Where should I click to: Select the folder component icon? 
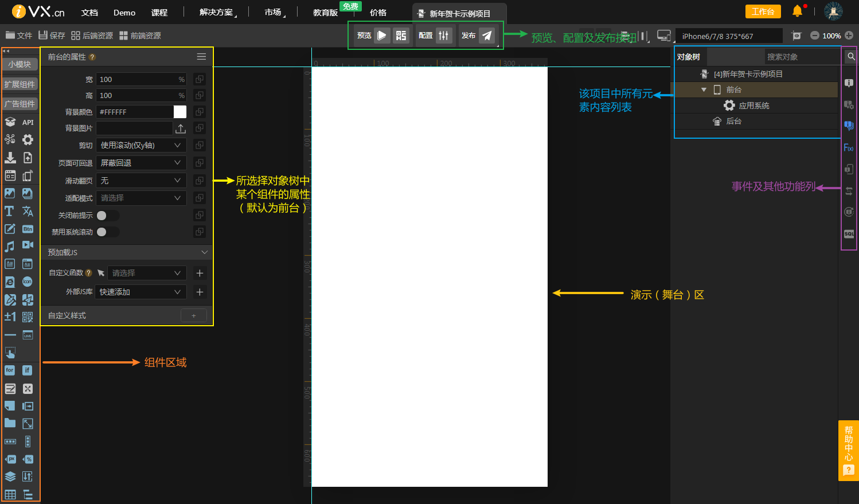(x=10, y=423)
